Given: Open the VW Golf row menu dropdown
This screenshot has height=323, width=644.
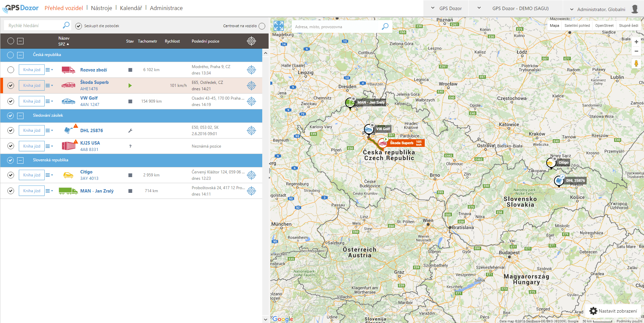Looking at the screenshot, I should (49, 101).
